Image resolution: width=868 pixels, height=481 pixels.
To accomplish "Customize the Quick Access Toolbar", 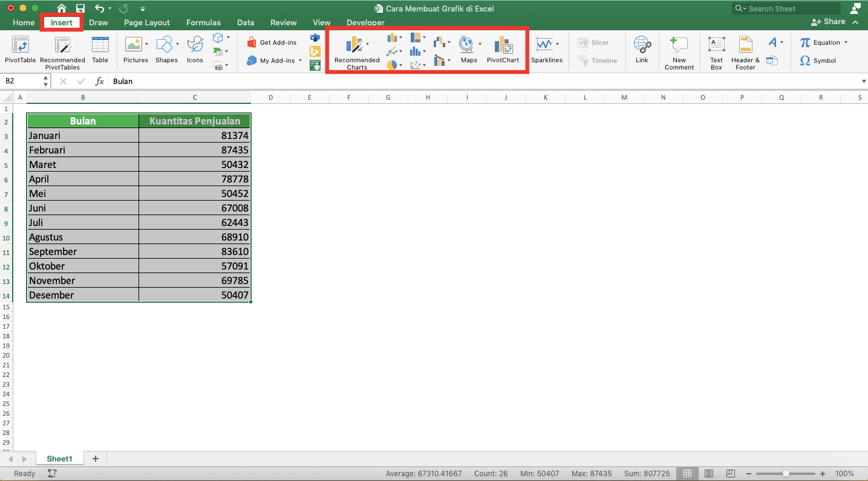I will tap(143, 9).
